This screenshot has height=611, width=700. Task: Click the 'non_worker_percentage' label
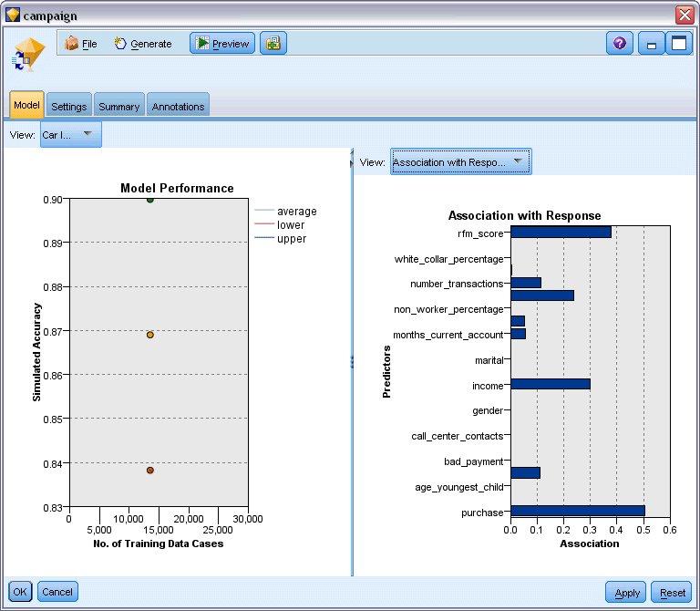tap(448, 309)
